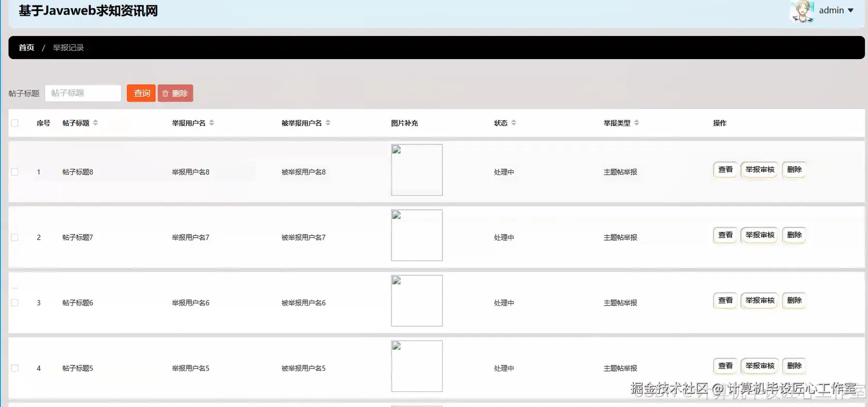Click 举报记录 breadcrumb text
This screenshot has height=407, width=868.
coord(68,47)
